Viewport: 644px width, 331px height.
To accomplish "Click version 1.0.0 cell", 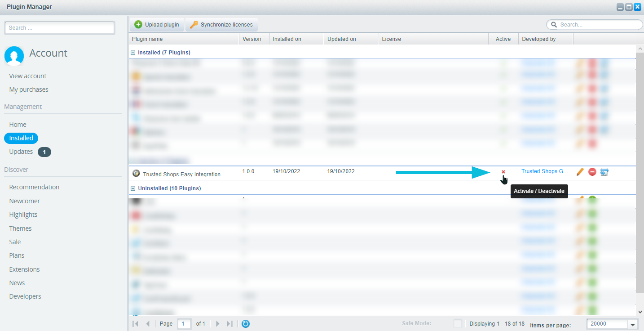I will (x=248, y=171).
